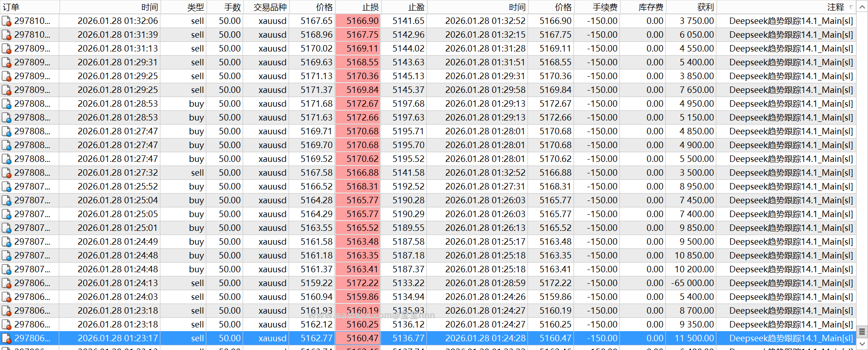Click the close time 2026.01.28 01:32:15
This screenshot has height=350, width=868.
pyautogui.click(x=485, y=35)
